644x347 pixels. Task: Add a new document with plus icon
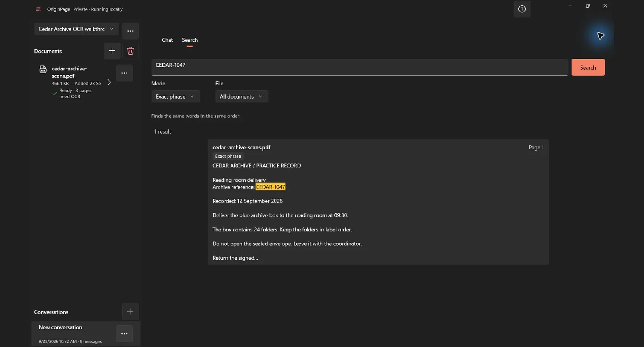click(x=112, y=51)
